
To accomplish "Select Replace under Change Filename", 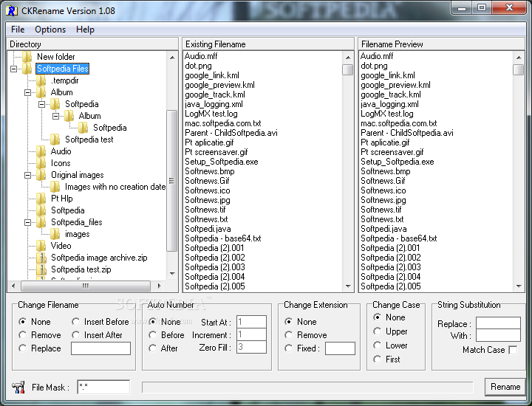I will click(x=23, y=348).
